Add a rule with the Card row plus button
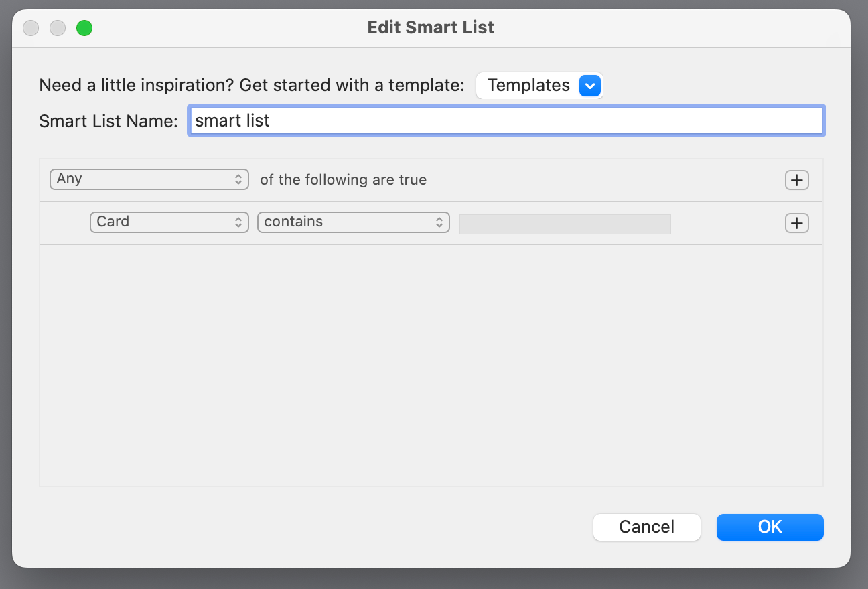Viewport: 868px width, 589px height. [796, 223]
